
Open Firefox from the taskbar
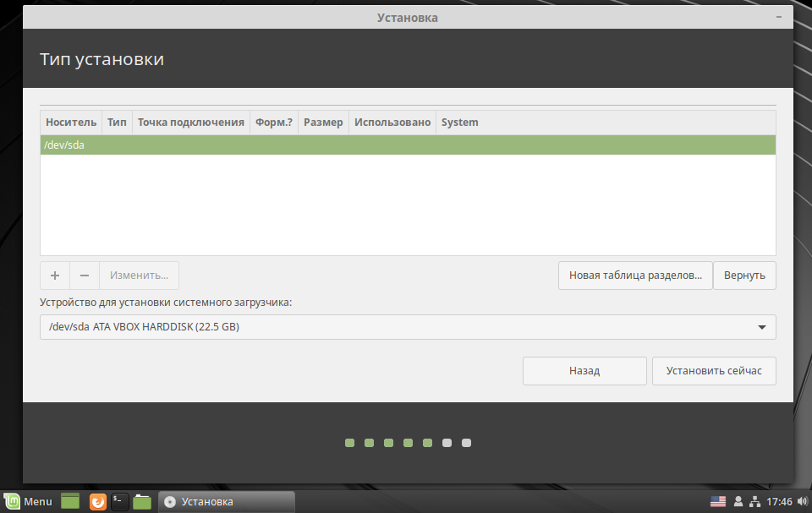(x=97, y=500)
